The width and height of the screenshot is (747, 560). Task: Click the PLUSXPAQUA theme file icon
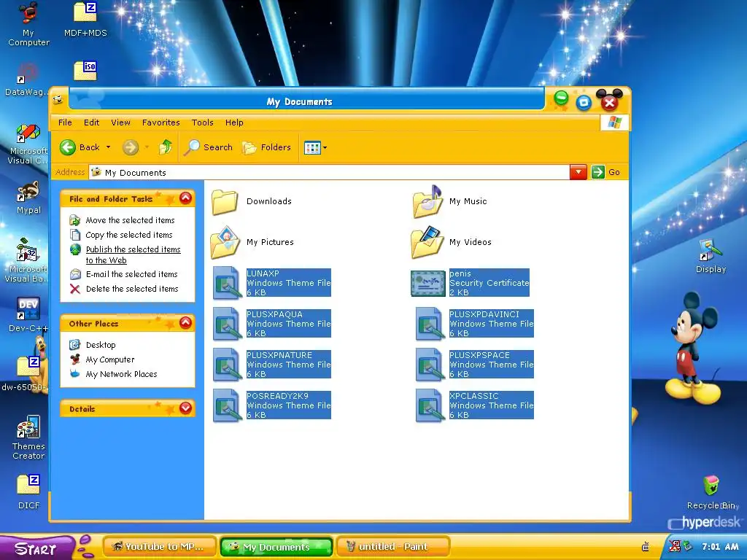(x=227, y=324)
